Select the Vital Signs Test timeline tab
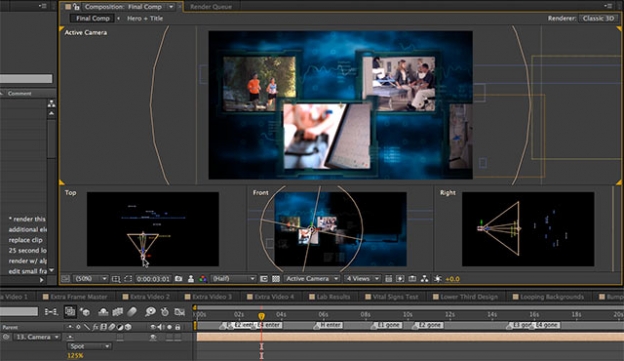 [392, 297]
